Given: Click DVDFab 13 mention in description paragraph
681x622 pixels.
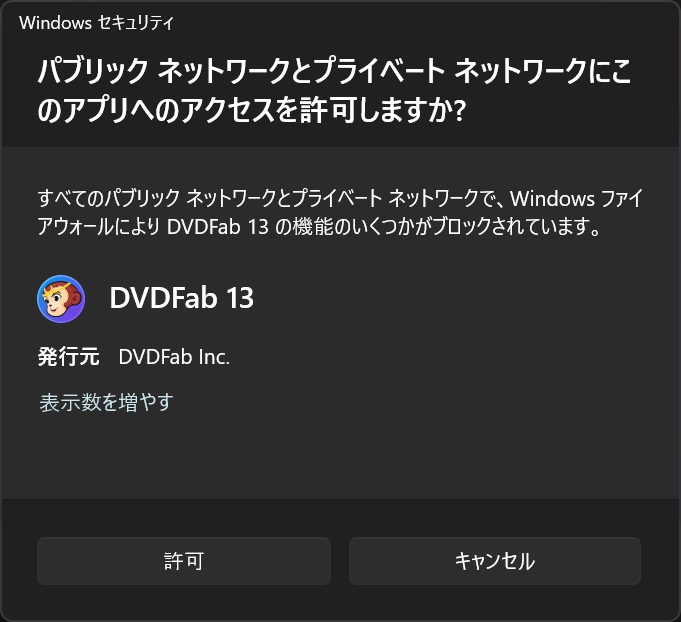Looking at the screenshot, I should click(x=218, y=227).
